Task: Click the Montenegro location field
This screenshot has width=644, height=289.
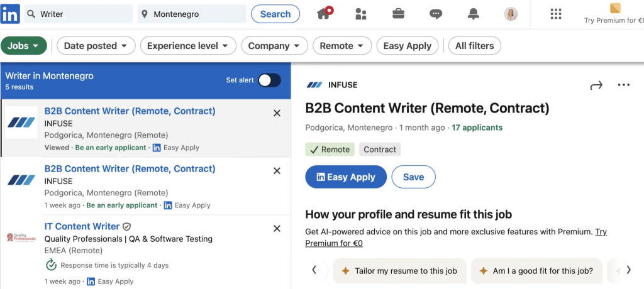Action: click(192, 14)
